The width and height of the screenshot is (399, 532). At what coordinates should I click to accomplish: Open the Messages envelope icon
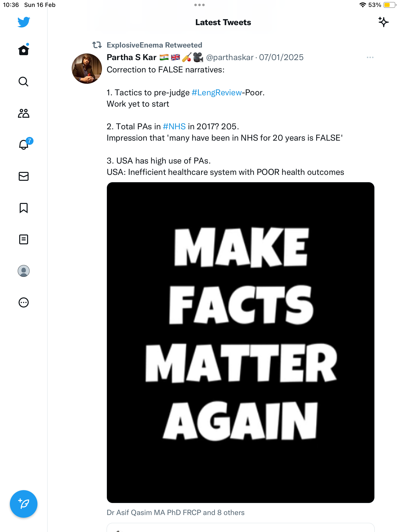(x=24, y=176)
